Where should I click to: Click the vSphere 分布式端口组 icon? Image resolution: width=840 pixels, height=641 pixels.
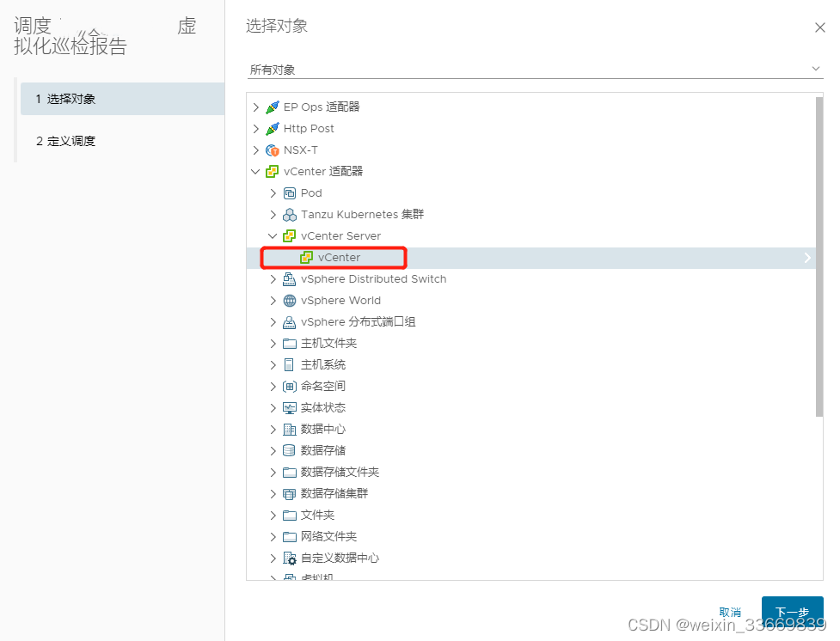tap(289, 322)
